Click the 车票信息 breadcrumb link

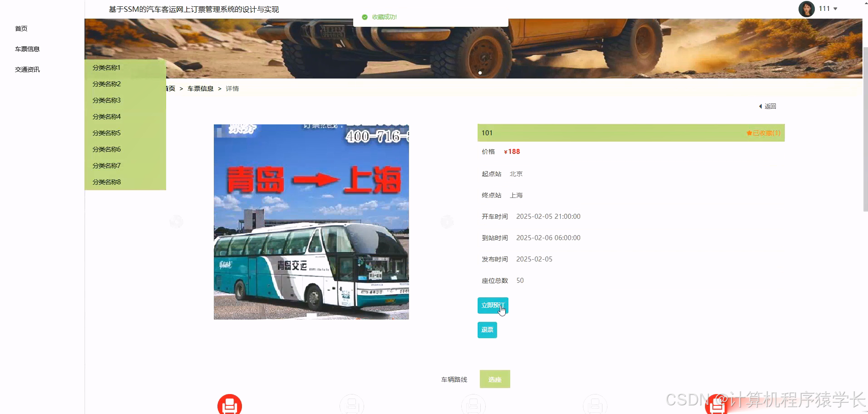200,88
